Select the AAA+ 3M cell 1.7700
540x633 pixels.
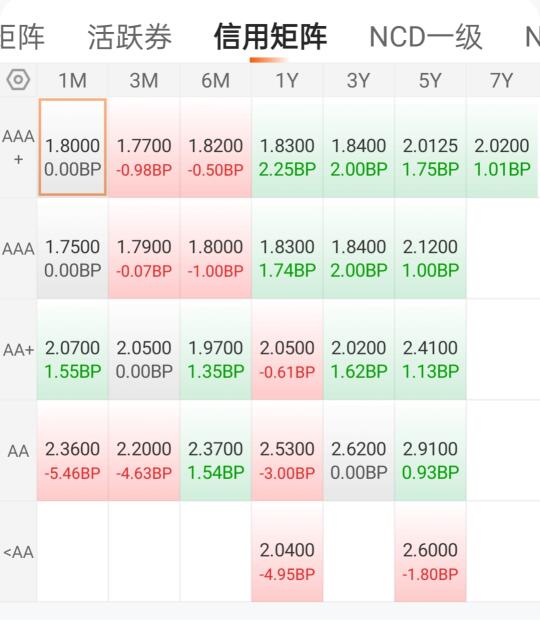(x=144, y=147)
